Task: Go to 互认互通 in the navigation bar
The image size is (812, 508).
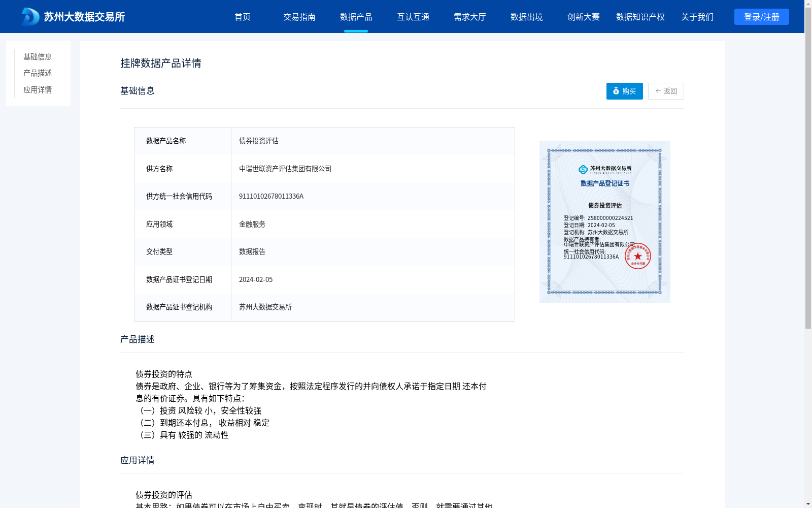Action: pyautogui.click(x=413, y=17)
